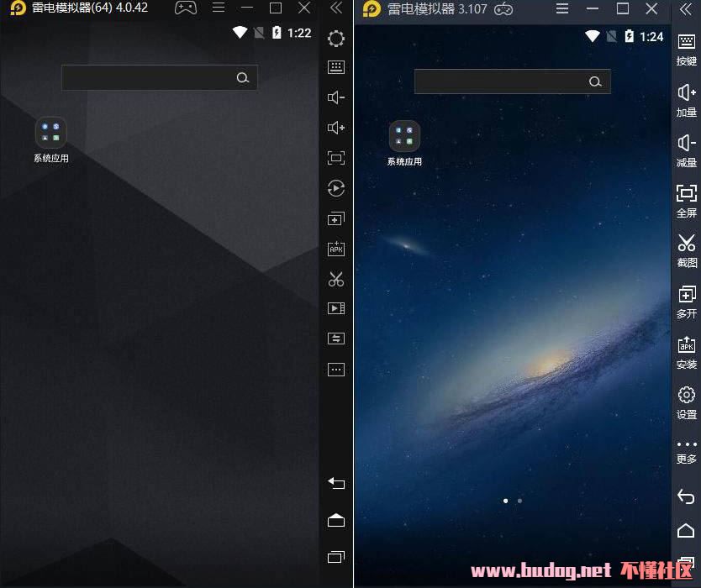Open recent apps icon in the 4.0.42 sidebar
This screenshot has width=701, height=588.
tap(336, 556)
